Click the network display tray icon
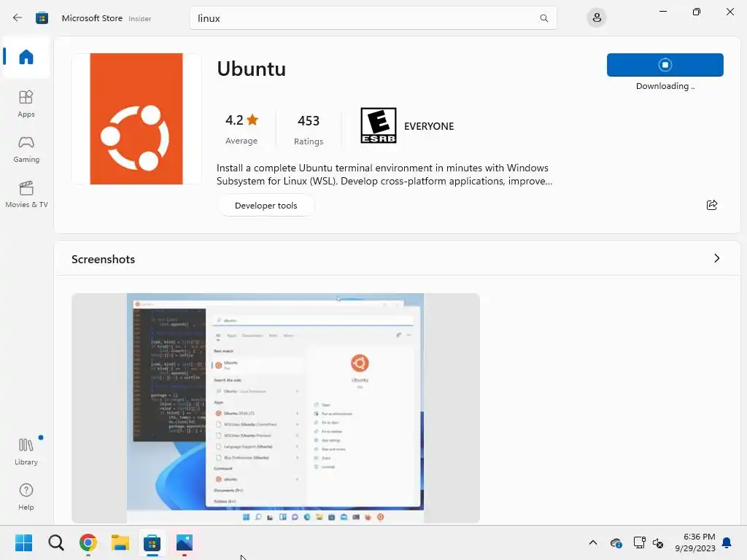Screen dimensions: 747x560 point(639,542)
